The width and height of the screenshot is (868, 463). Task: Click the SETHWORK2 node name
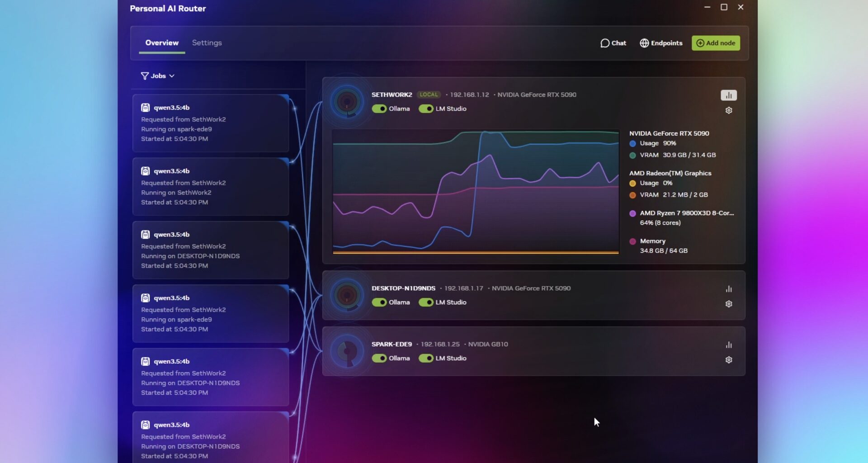tap(392, 94)
